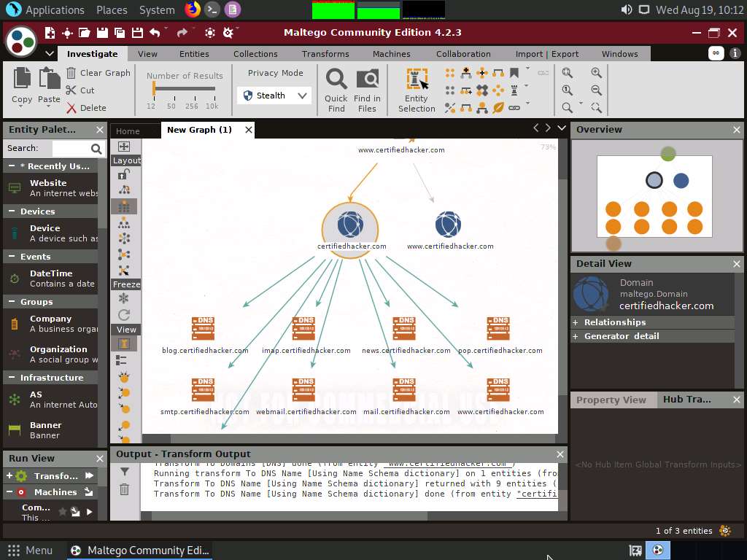Open the Home graph tab

point(128,131)
